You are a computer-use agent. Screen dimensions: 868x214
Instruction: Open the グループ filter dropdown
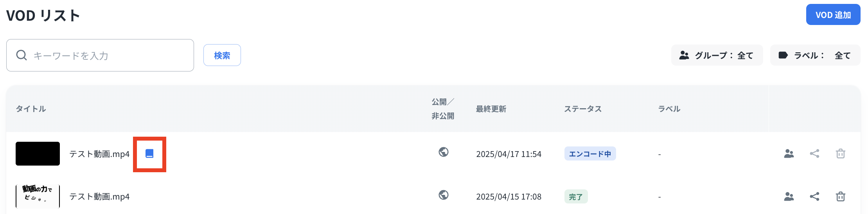717,55
